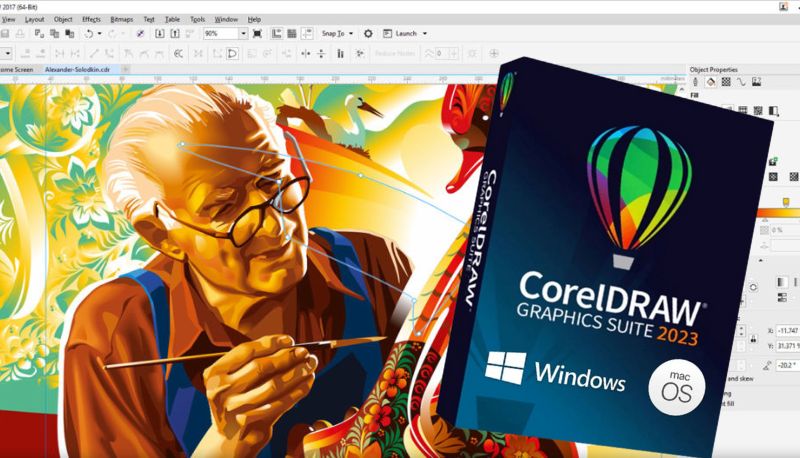Expand the zoom level 90% dropdown

pyautogui.click(x=242, y=33)
